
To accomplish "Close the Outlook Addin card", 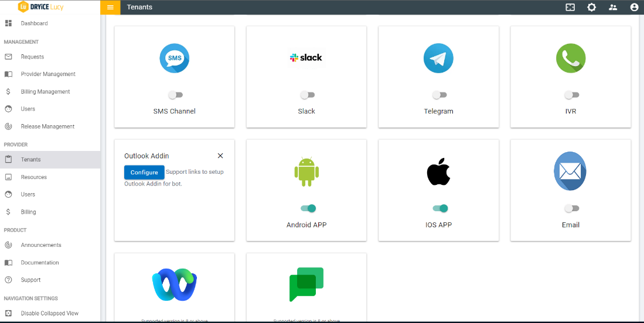I will pos(220,156).
